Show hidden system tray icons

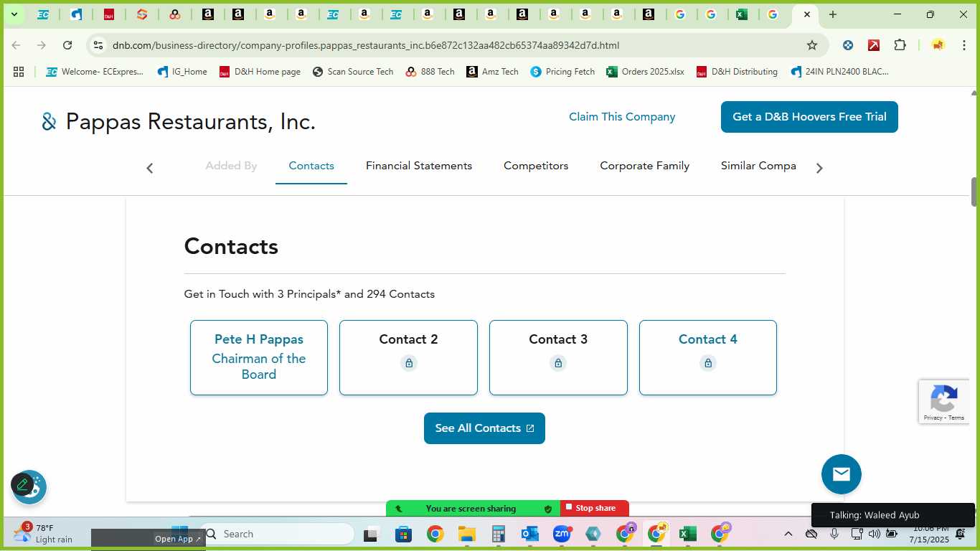click(x=788, y=534)
